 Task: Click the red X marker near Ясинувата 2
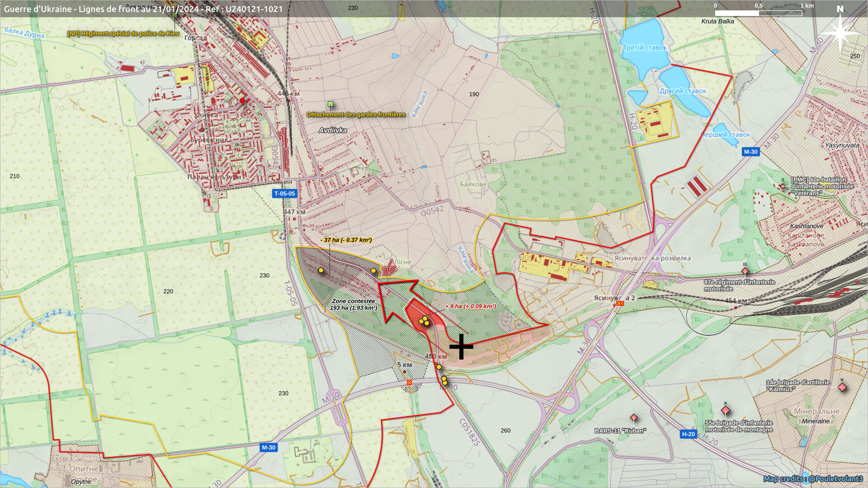(620, 304)
